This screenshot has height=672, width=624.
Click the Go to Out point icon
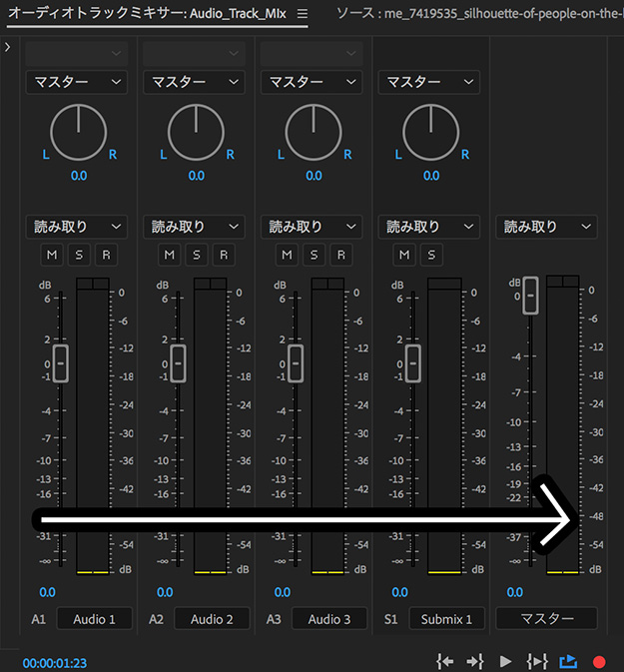click(475, 661)
